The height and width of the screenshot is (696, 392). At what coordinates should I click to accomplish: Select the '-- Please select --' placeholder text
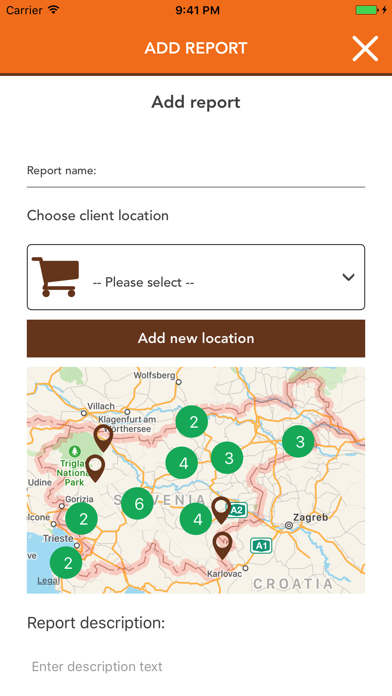click(x=143, y=282)
